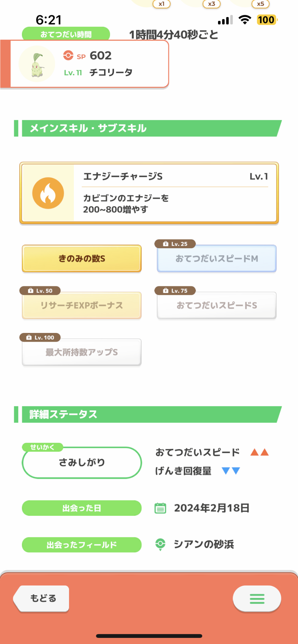The width and height of the screenshot is (298, 644).
Task: Tap the red SP Poké Ball icon
Action: [x=68, y=55]
